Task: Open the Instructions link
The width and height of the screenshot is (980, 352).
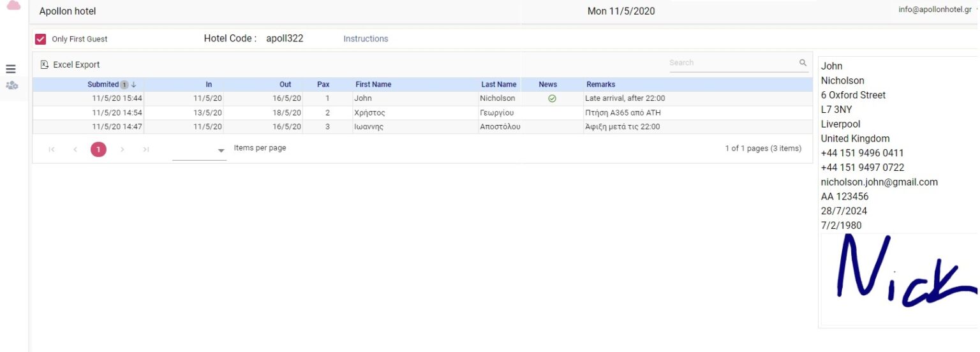Action: (366, 39)
